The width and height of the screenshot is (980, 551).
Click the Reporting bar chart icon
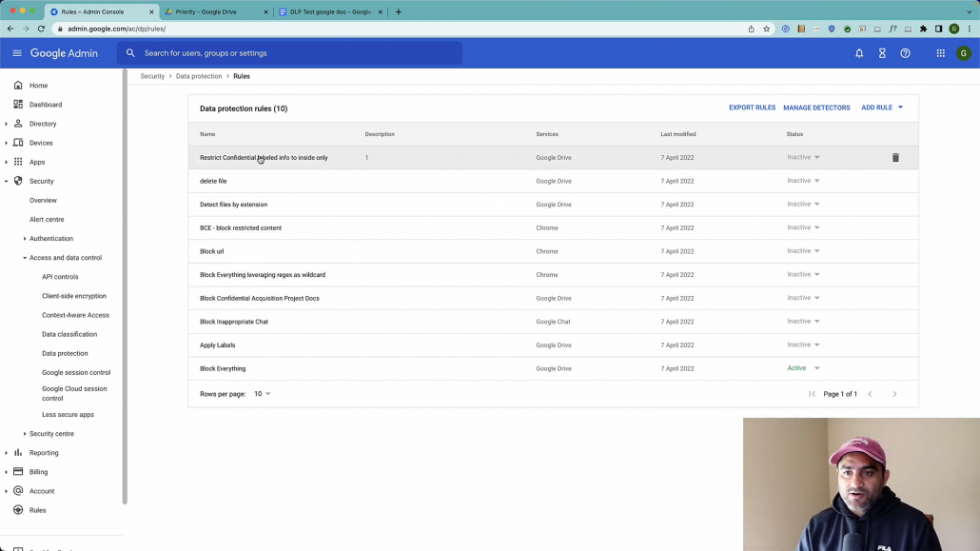(x=18, y=452)
